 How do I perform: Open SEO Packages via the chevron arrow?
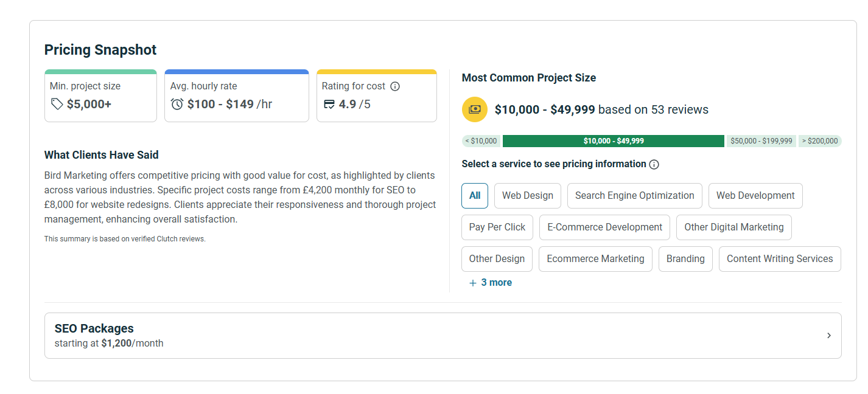pyautogui.click(x=828, y=336)
